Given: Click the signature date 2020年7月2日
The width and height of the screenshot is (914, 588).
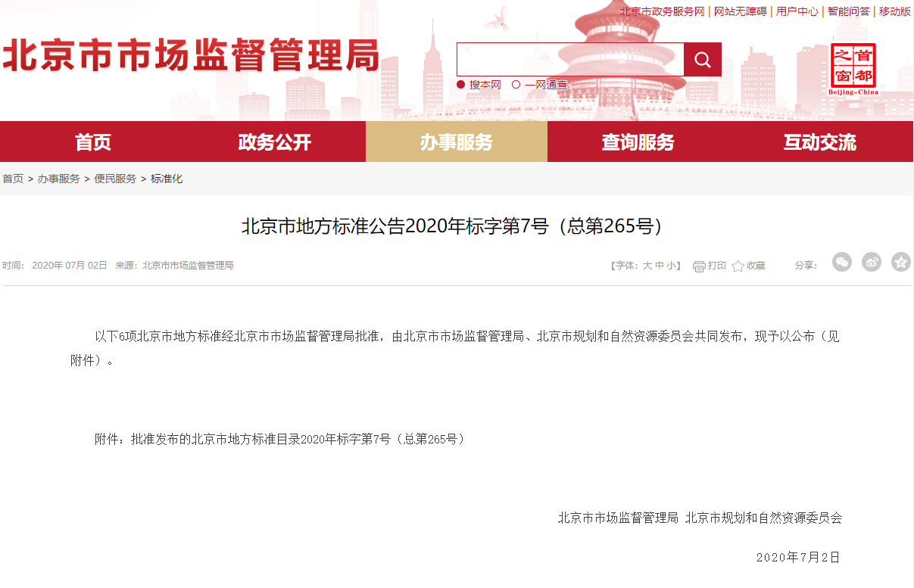Looking at the screenshot, I should (x=798, y=558).
